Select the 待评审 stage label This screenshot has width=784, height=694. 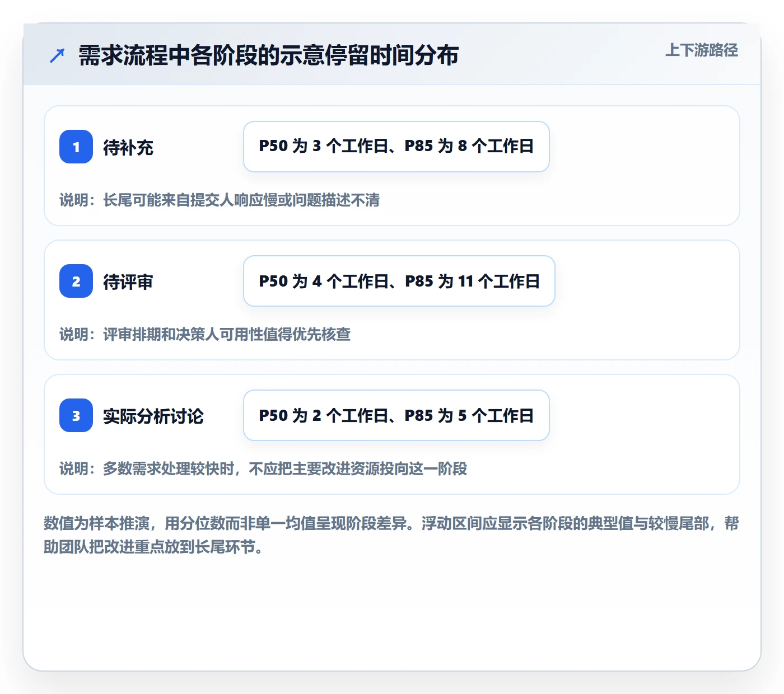tap(128, 282)
